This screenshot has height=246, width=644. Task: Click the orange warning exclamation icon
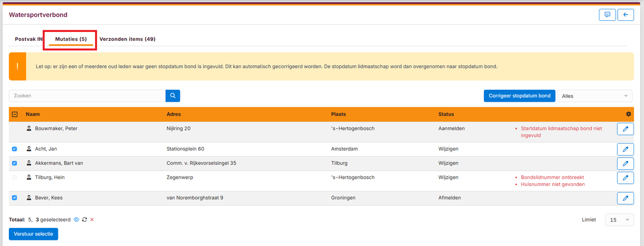pyautogui.click(x=17, y=66)
